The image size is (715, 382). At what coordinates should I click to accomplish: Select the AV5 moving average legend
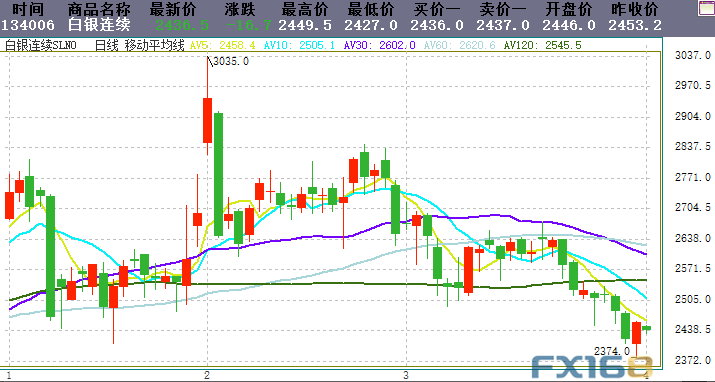[223, 45]
